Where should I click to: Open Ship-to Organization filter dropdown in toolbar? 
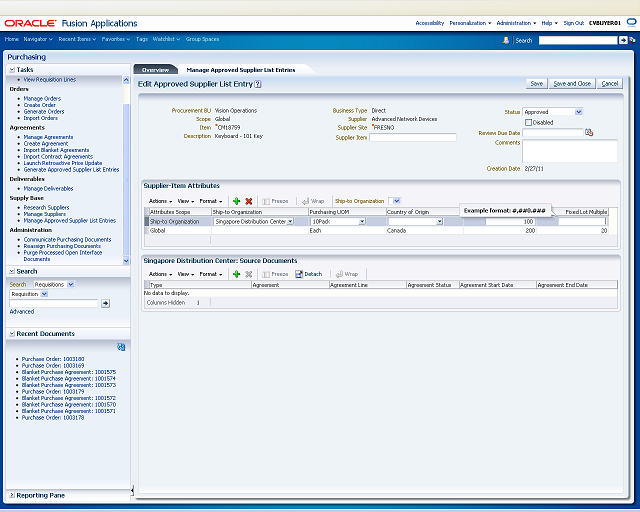(x=397, y=201)
